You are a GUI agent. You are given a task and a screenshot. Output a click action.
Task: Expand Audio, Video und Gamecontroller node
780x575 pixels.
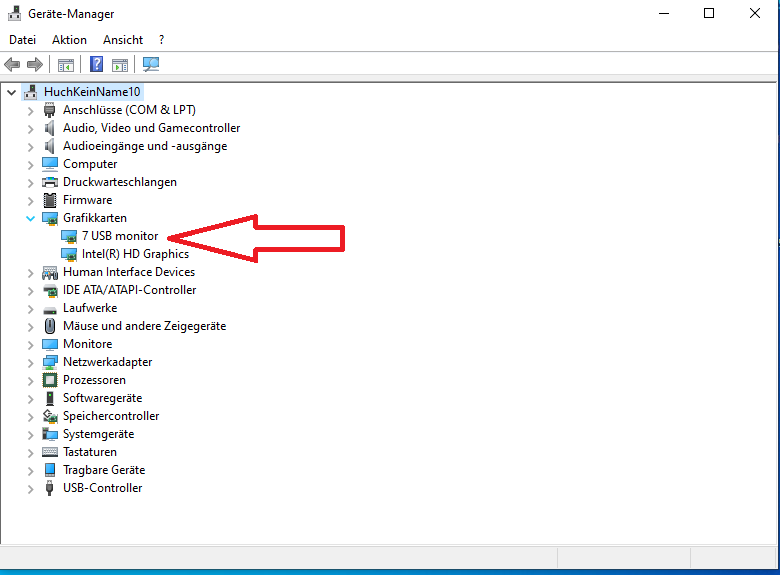30,129
